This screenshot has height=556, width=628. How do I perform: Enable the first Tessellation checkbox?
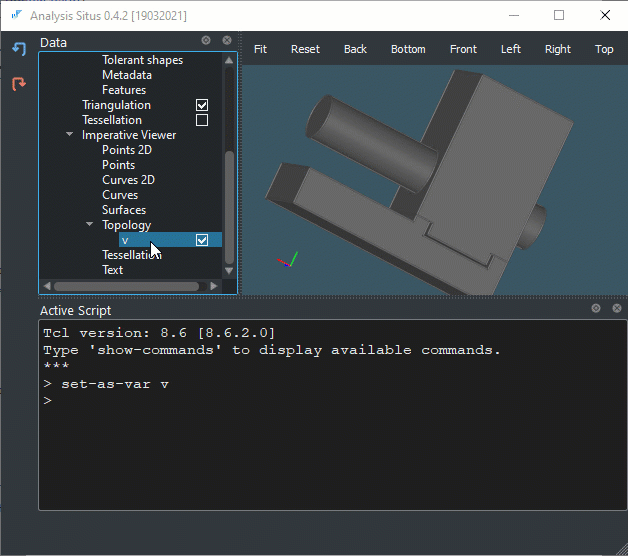click(x=202, y=120)
